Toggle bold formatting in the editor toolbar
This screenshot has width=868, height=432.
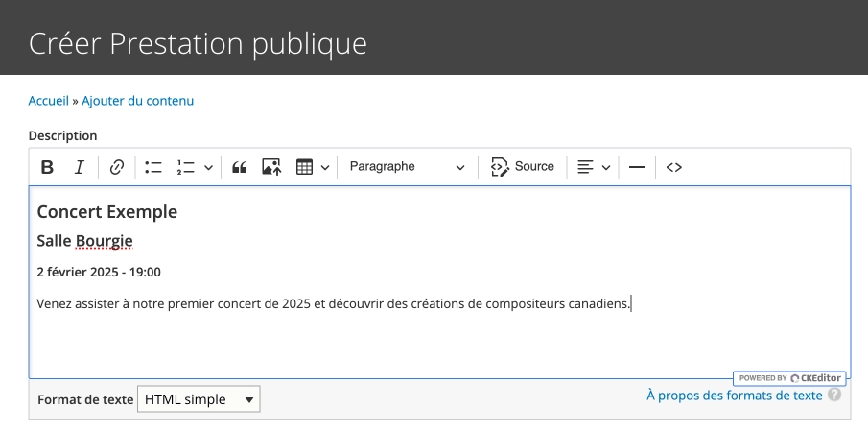coord(48,167)
